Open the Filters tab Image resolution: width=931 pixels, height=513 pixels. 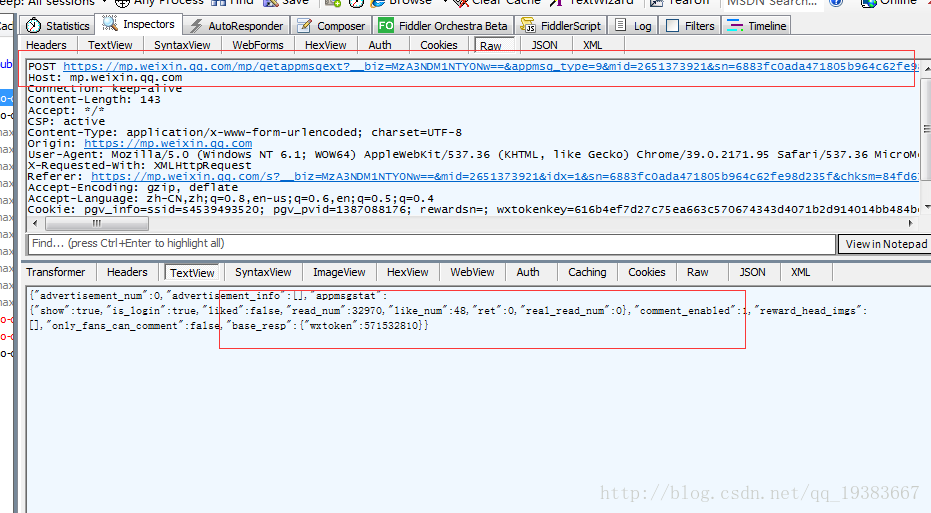(691, 26)
